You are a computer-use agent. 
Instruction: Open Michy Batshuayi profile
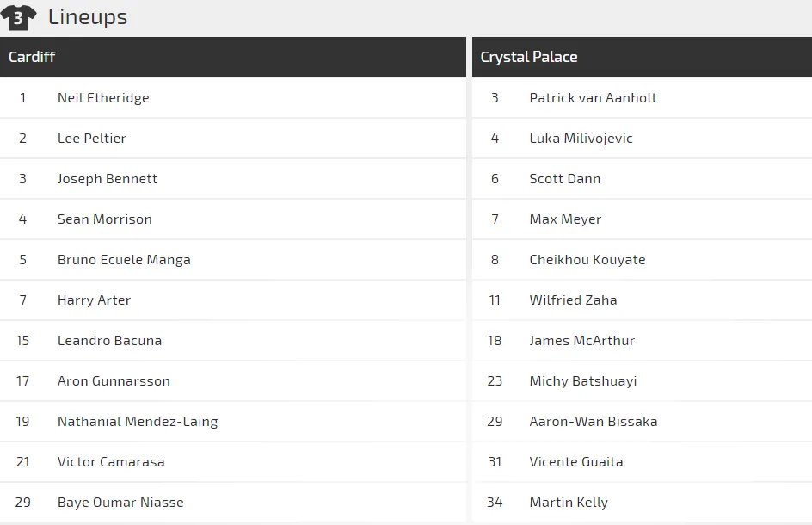583,381
